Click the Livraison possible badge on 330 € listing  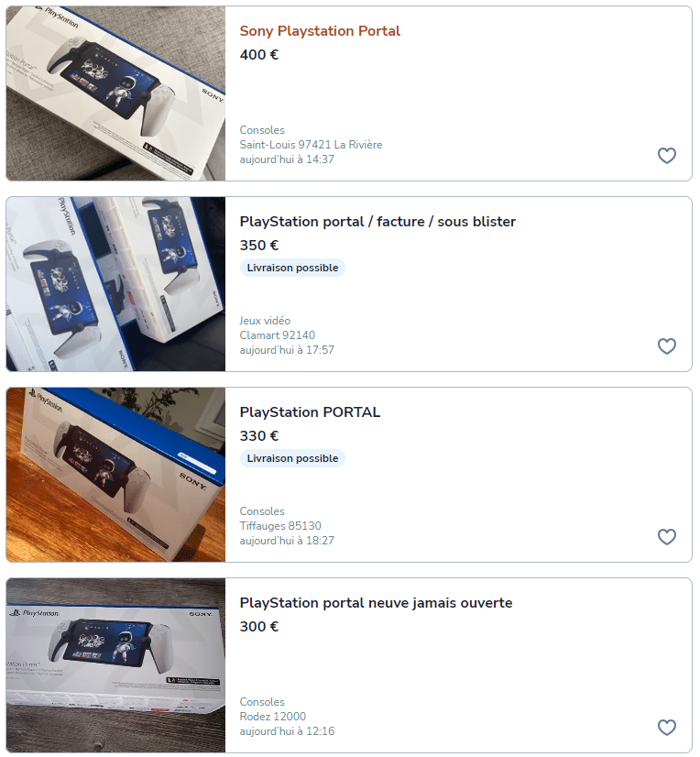292,458
